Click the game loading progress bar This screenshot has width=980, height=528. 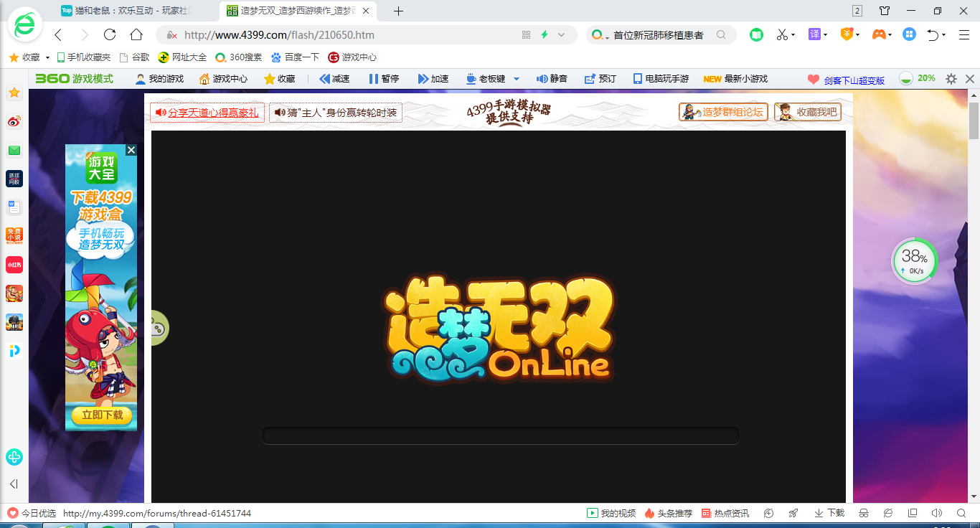pyautogui.click(x=501, y=435)
